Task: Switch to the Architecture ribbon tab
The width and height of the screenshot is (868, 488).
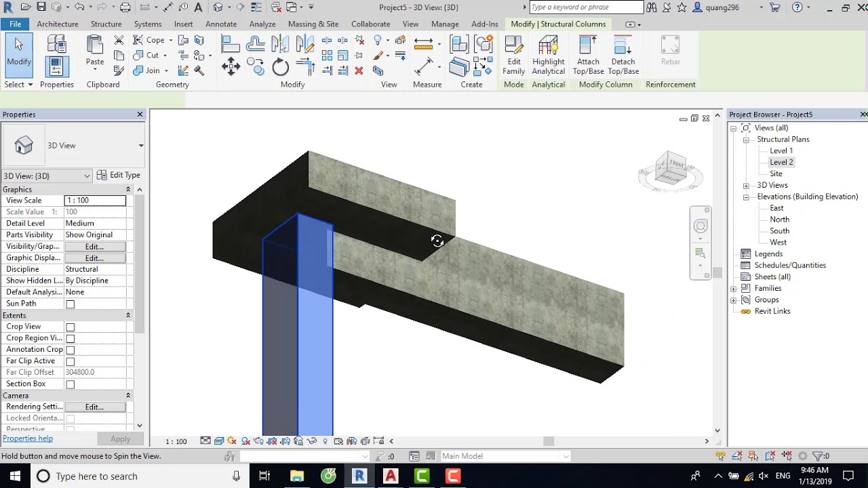Action: pos(58,24)
